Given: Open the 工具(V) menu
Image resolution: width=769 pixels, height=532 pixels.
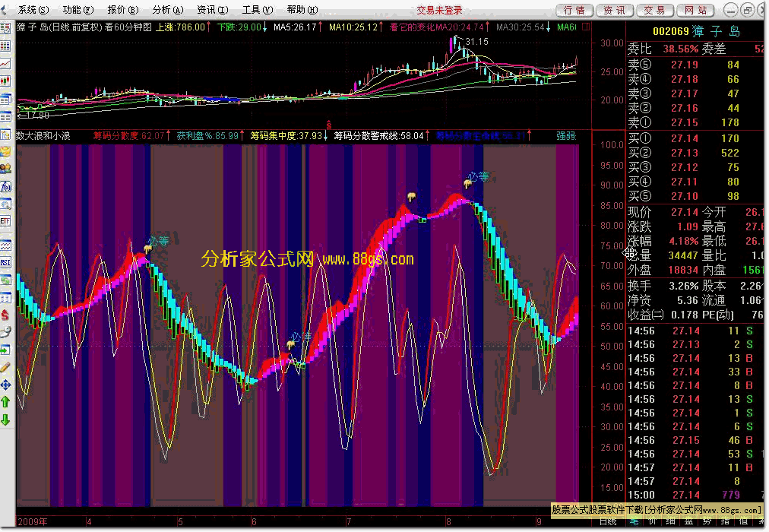Looking at the screenshot, I should 258,10.
